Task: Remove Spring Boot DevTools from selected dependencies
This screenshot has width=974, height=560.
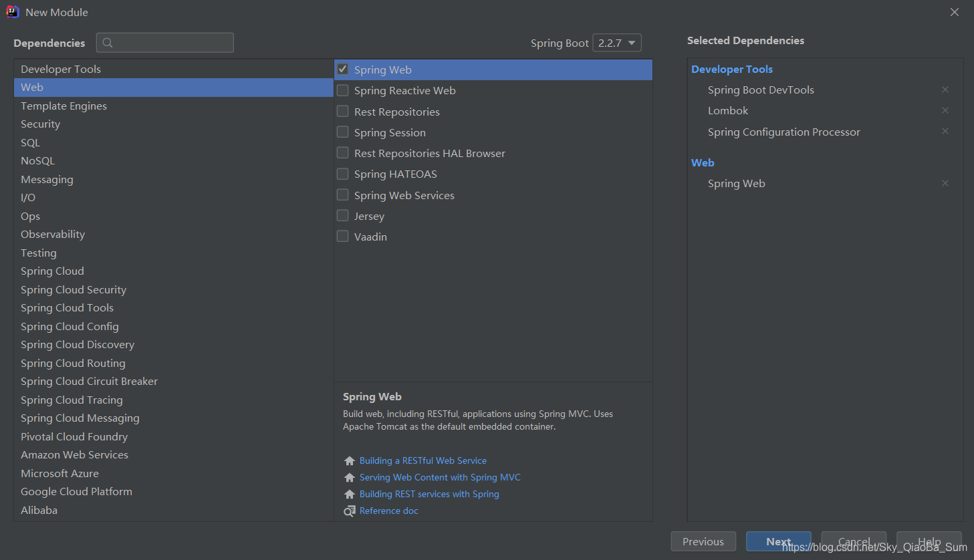Action: [x=945, y=90]
